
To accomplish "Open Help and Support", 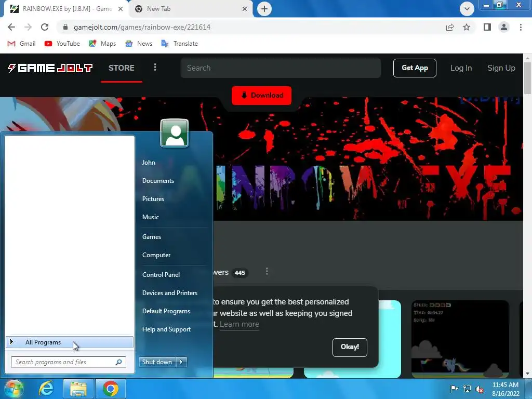I will [166, 329].
